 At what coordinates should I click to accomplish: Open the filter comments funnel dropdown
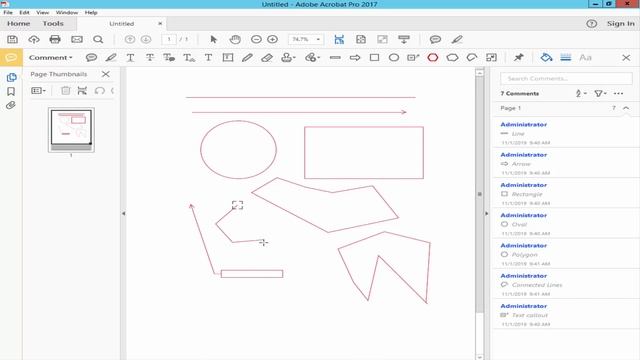tap(600, 93)
